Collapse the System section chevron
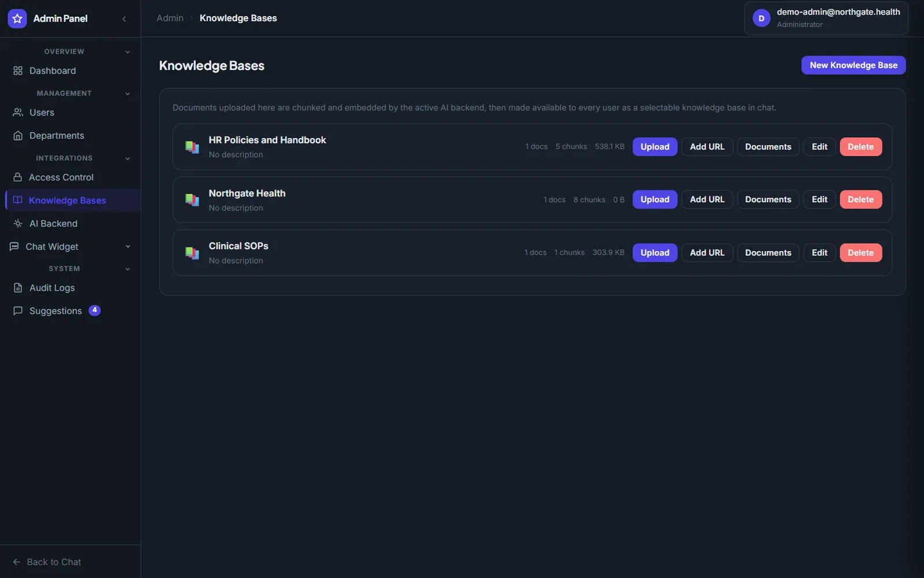 point(128,269)
